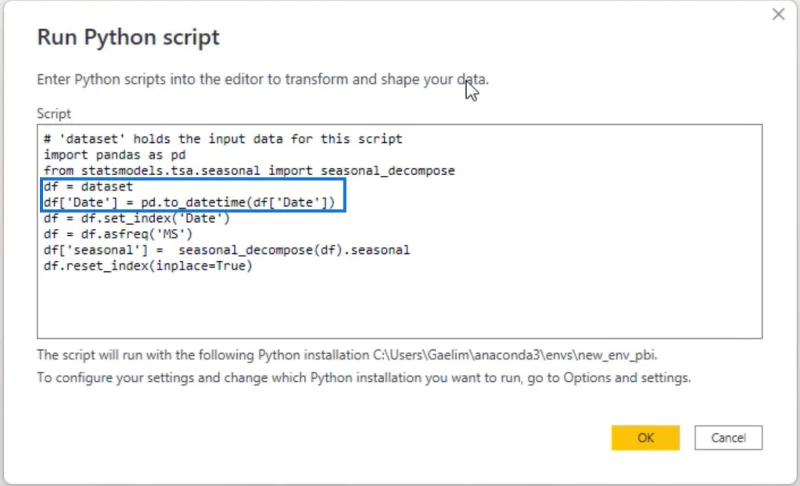Click the "Script" label above the editor
The image size is (800, 486).
tap(54, 113)
